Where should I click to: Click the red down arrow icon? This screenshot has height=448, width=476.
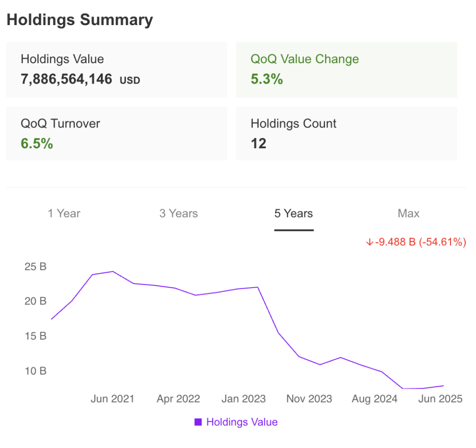point(370,242)
